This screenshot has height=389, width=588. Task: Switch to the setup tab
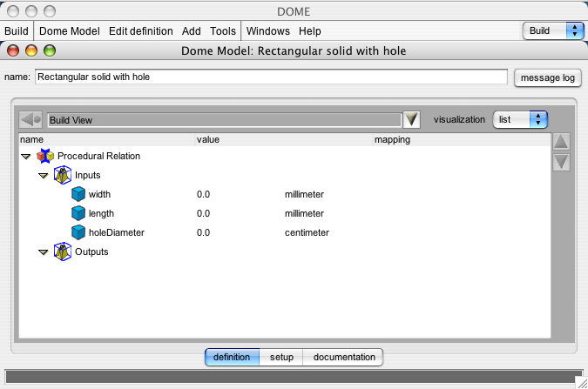pos(281,357)
